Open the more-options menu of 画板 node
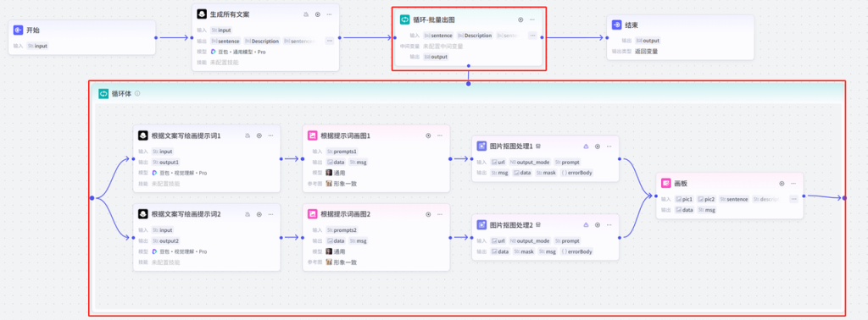The width and height of the screenshot is (868, 320). (793, 184)
